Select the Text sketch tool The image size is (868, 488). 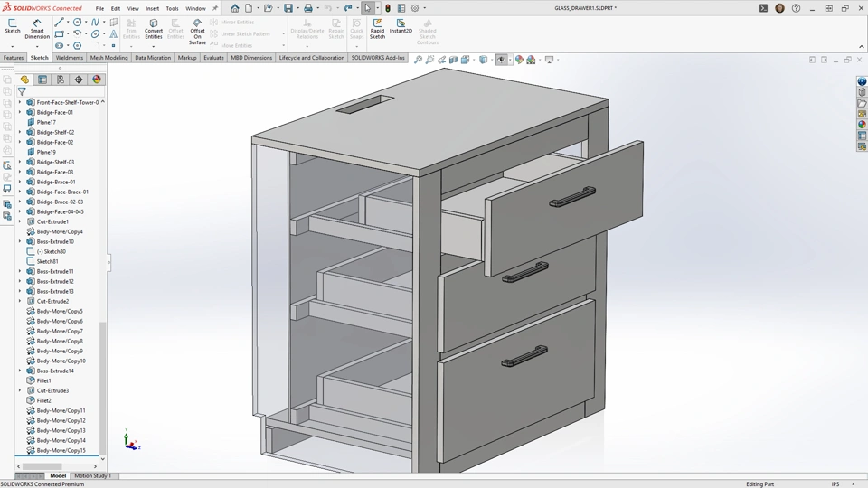click(114, 34)
